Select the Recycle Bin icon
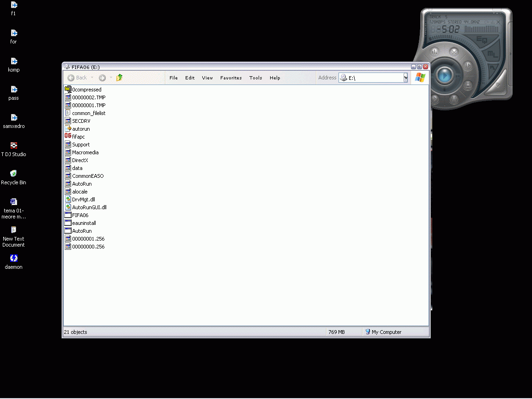The image size is (532, 399). click(13, 174)
